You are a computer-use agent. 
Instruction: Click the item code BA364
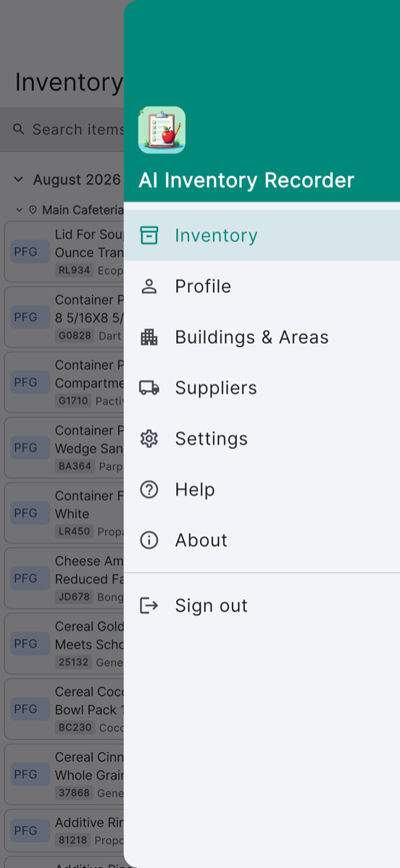(x=75, y=466)
